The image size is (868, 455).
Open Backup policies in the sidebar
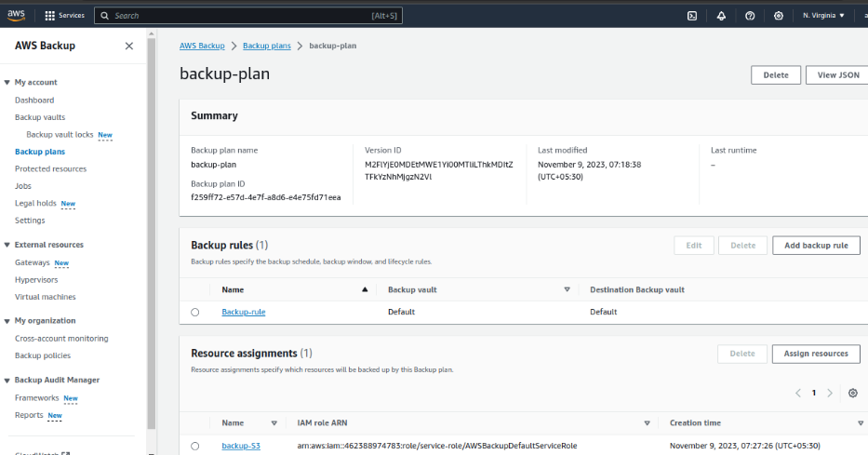[43, 355]
